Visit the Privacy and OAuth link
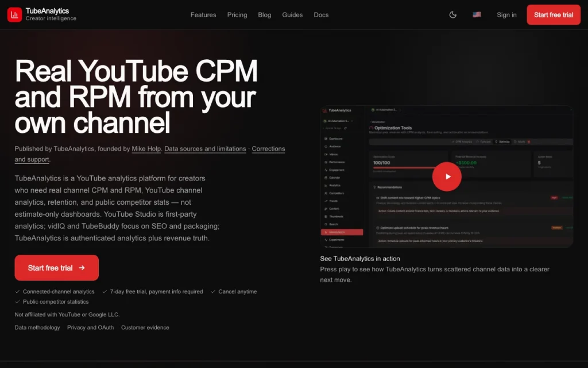 90,327
